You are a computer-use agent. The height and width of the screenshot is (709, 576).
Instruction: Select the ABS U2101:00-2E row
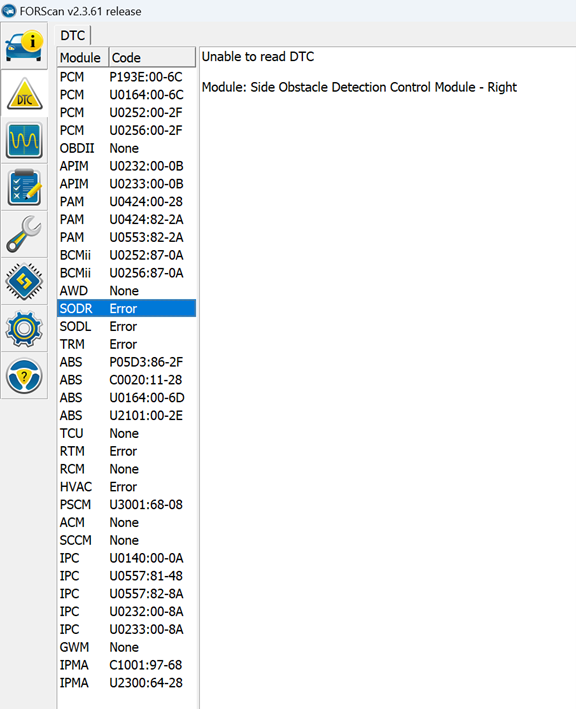[x=127, y=416]
